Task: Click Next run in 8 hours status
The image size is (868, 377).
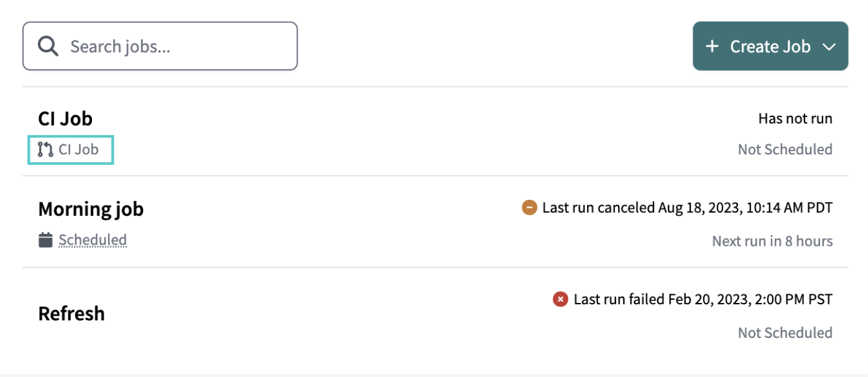Action: [x=772, y=241]
